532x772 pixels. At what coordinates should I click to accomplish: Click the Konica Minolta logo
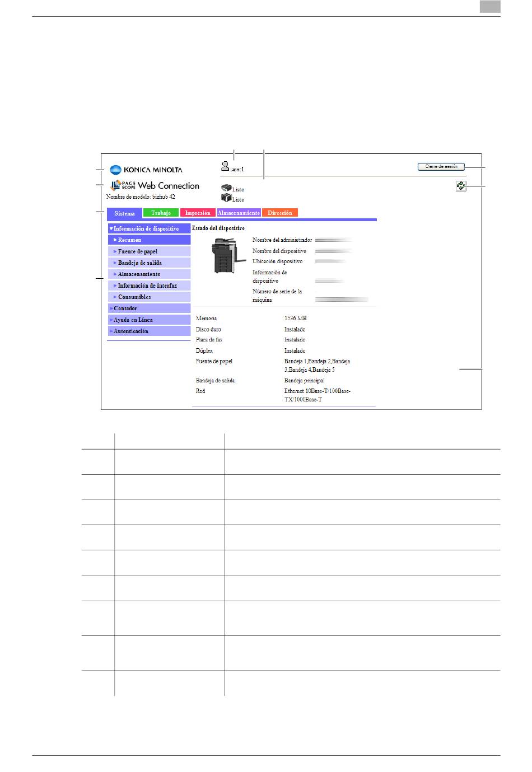tap(146, 170)
